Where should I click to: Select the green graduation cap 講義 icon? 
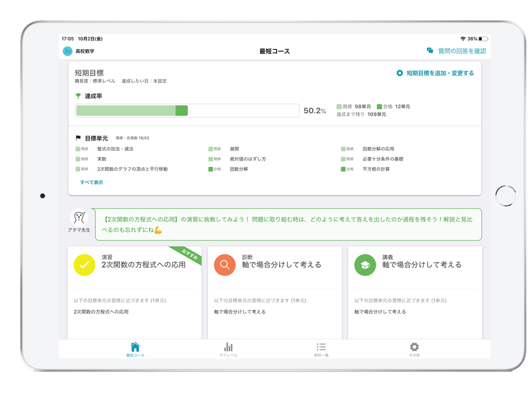coord(365,265)
